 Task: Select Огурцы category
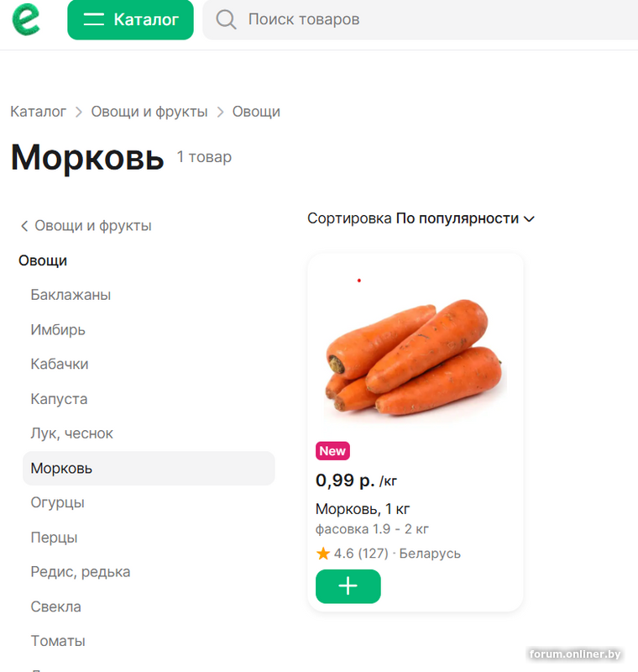pyautogui.click(x=57, y=502)
